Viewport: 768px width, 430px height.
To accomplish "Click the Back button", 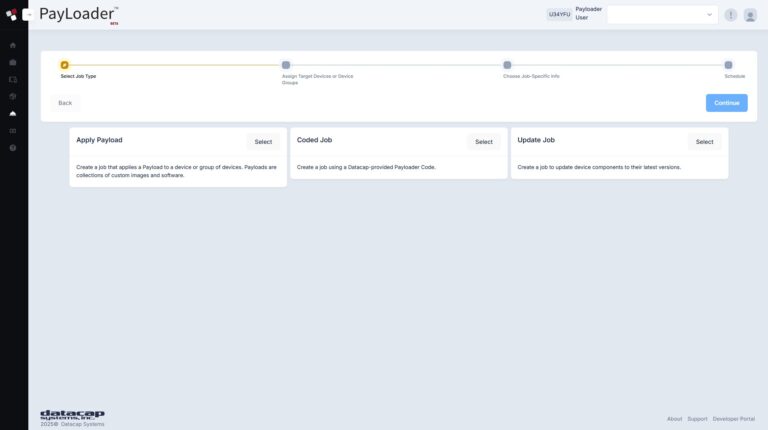I will coord(65,103).
